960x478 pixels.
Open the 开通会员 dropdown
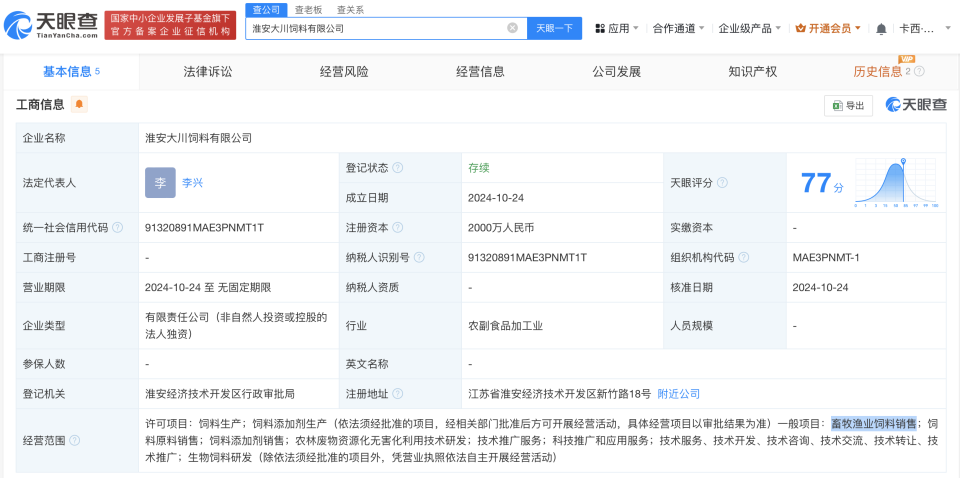tap(828, 28)
